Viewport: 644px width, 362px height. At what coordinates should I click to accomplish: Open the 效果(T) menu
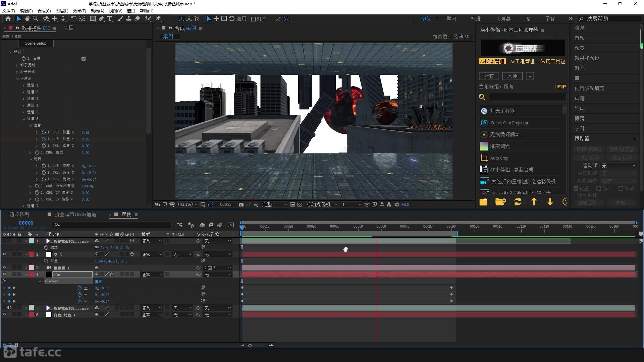coord(79,11)
